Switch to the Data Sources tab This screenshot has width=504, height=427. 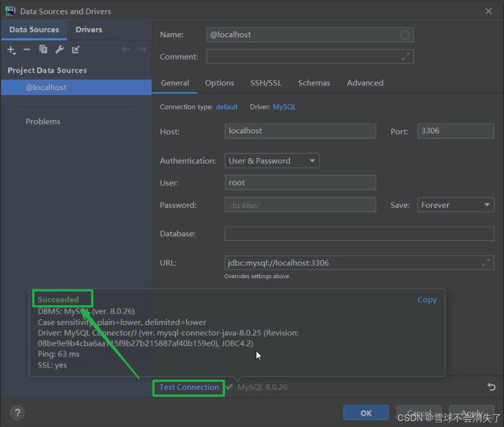[34, 30]
